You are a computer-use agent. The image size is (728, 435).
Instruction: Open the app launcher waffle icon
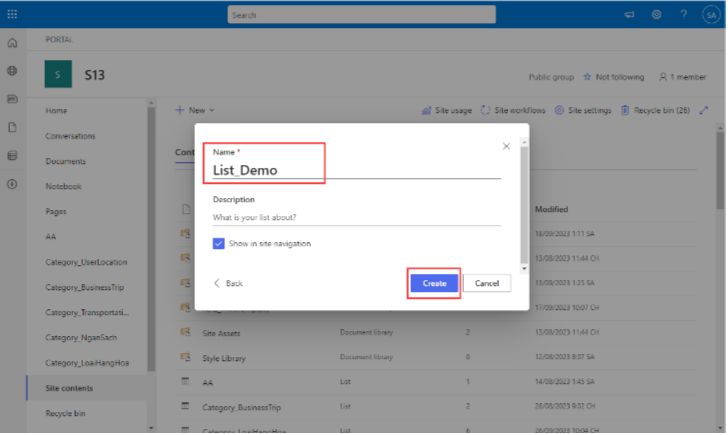coord(12,15)
